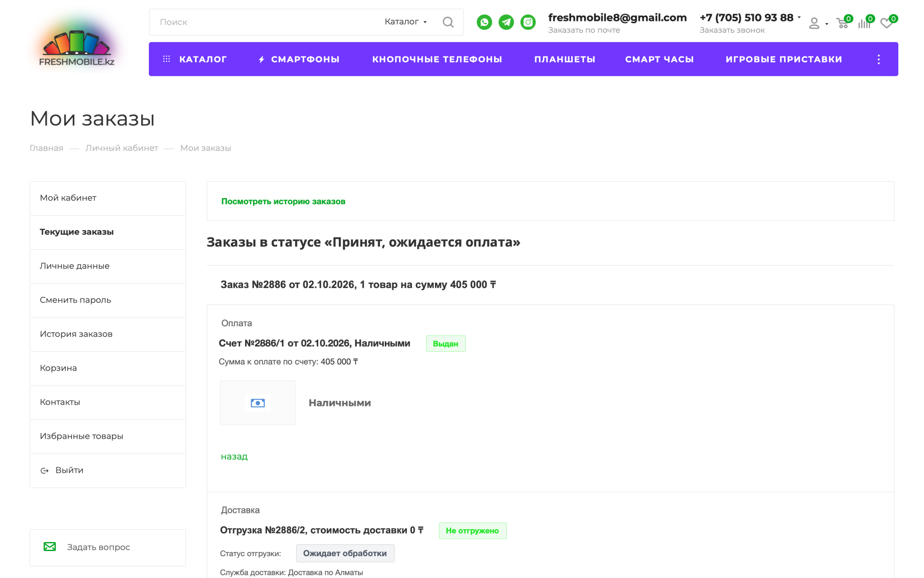Viewport: 924px width, 578px height.
Task: Open the ПЛАНШЕТЫ menu item
Action: pos(565,59)
